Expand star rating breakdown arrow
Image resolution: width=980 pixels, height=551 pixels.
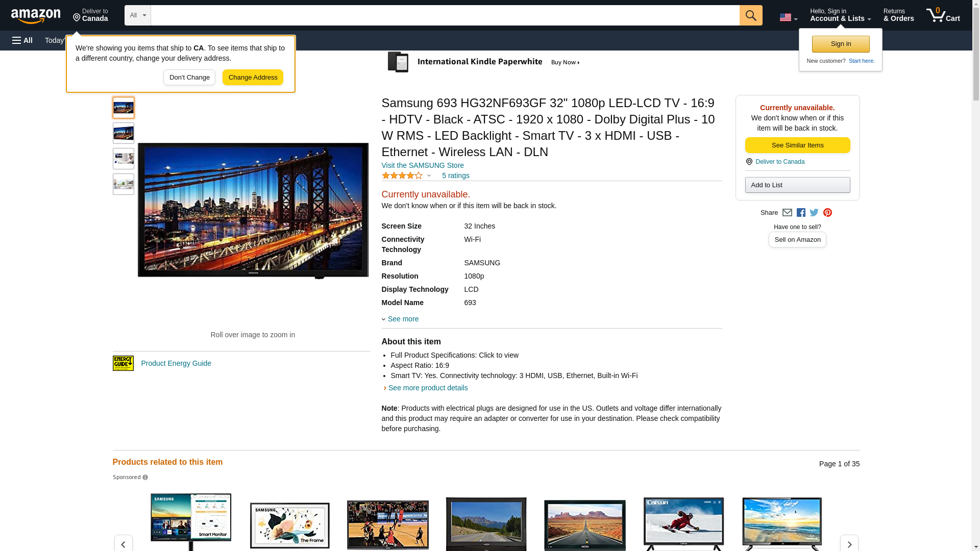click(429, 176)
